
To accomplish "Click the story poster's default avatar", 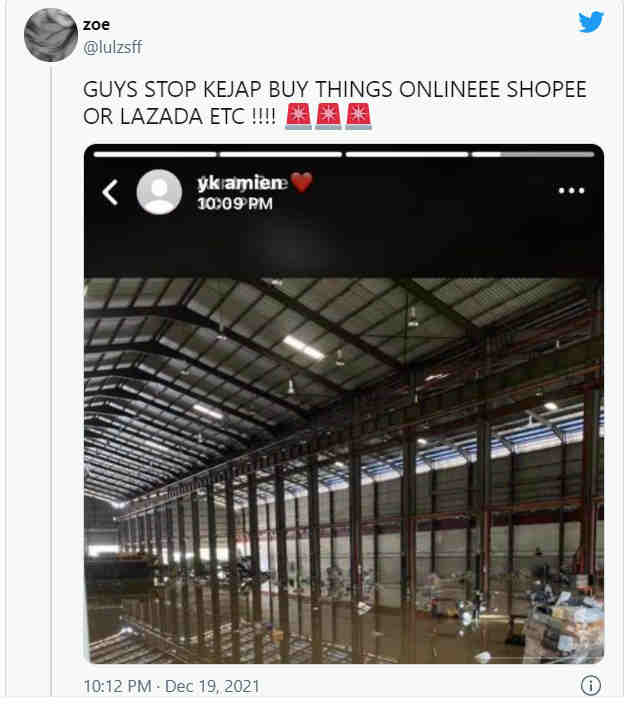I will [x=159, y=192].
